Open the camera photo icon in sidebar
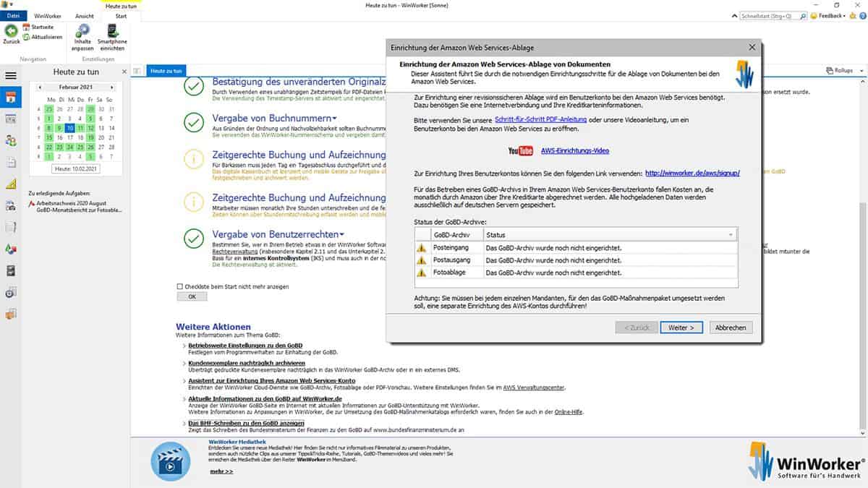 click(x=11, y=205)
